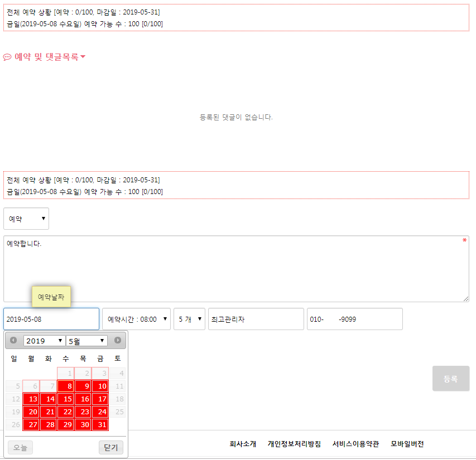The width and height of the screenshot is (476, 460).
Task: Choose May 31 in the calendar
Action: 100,425
